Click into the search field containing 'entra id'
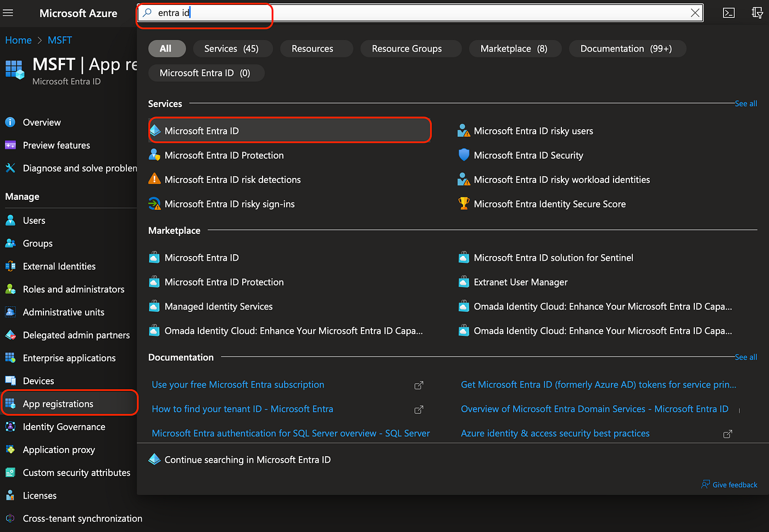This screenshot has height=532, width=769. pyautogui.click(x=420, y=13)
